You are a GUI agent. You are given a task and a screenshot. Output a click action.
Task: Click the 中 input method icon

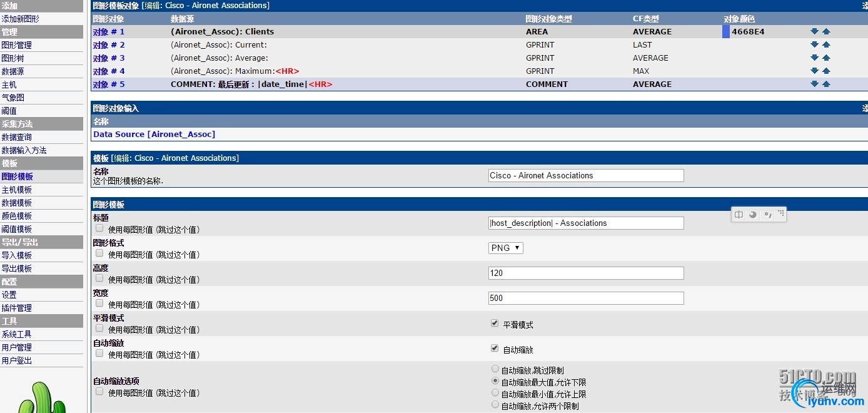tap(739, 215)
